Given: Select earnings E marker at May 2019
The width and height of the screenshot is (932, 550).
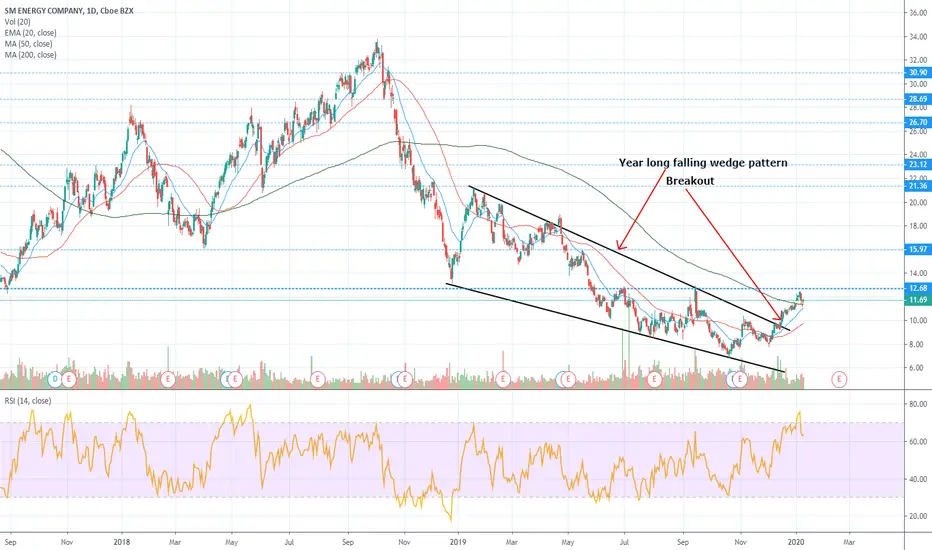Looking at the screenshot, I should pyautogui.click(x=569, y=378).
